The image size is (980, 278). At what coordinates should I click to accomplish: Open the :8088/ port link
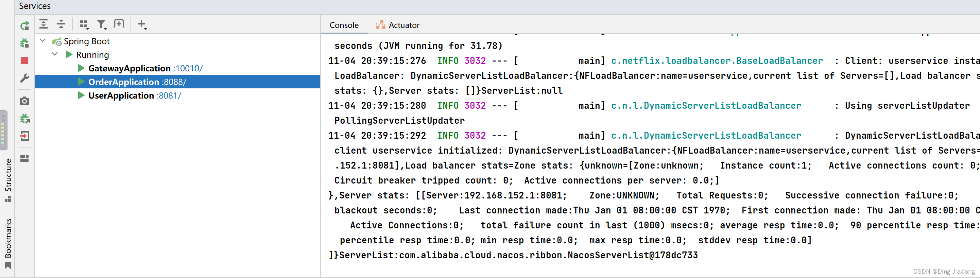[x=174, y=82]
